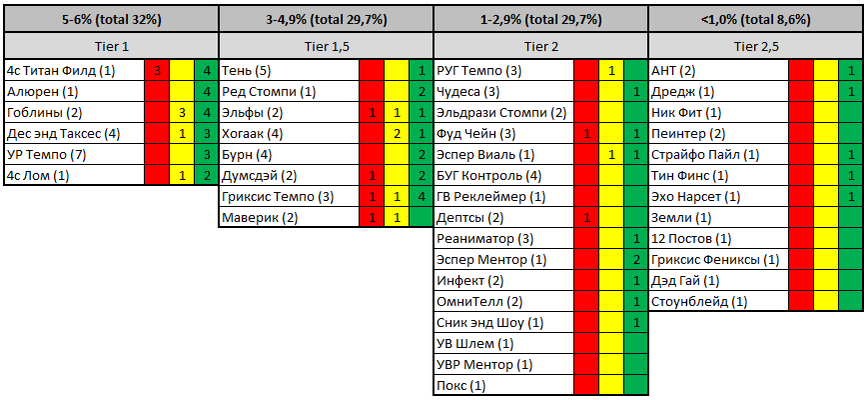The height and width of the screenshot is (400, 868).
Task: Click the "РУГ Темпо (3)" cell
Action: [x=504, y=71]
